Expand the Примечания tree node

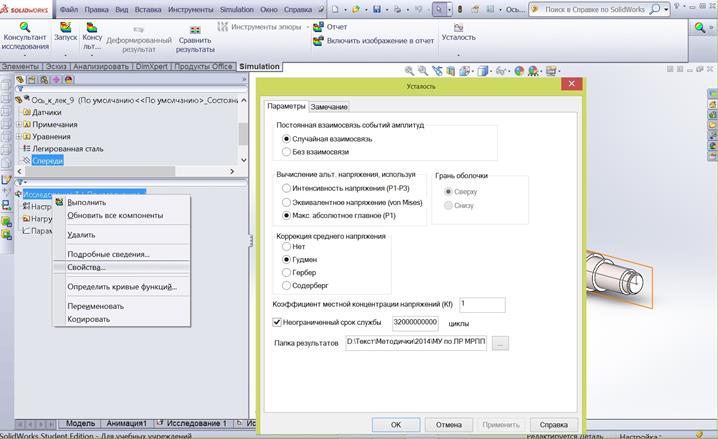coord(18,125)
